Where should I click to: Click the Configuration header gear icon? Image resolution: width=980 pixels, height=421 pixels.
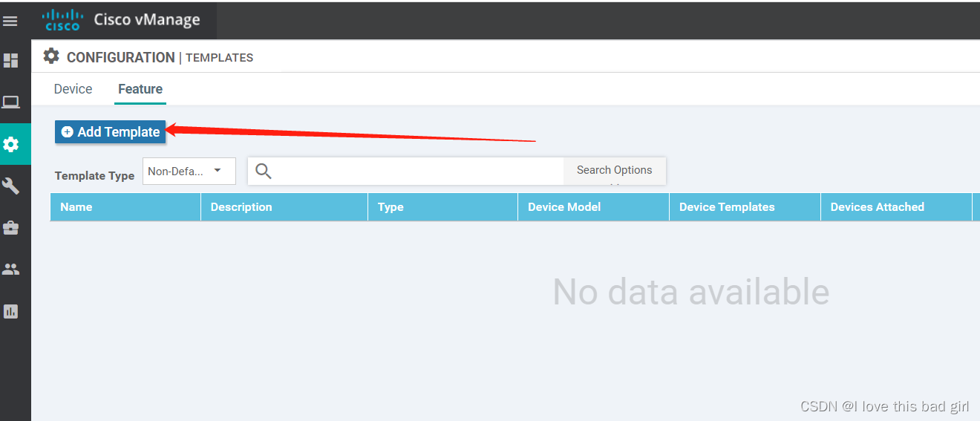pos(50,56)
